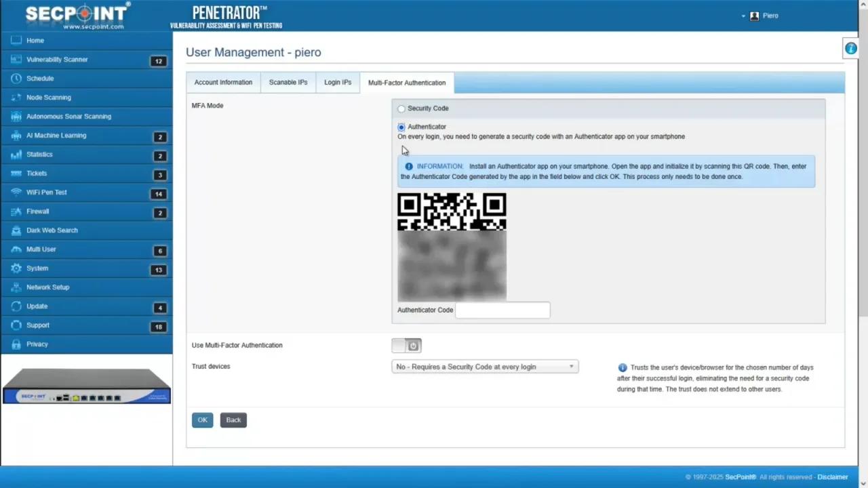Image resolution: width=868 pixels, height=488 pixels.
Task: Open the Firewall section
Action: pyautogui.click(x=37, y=211)
